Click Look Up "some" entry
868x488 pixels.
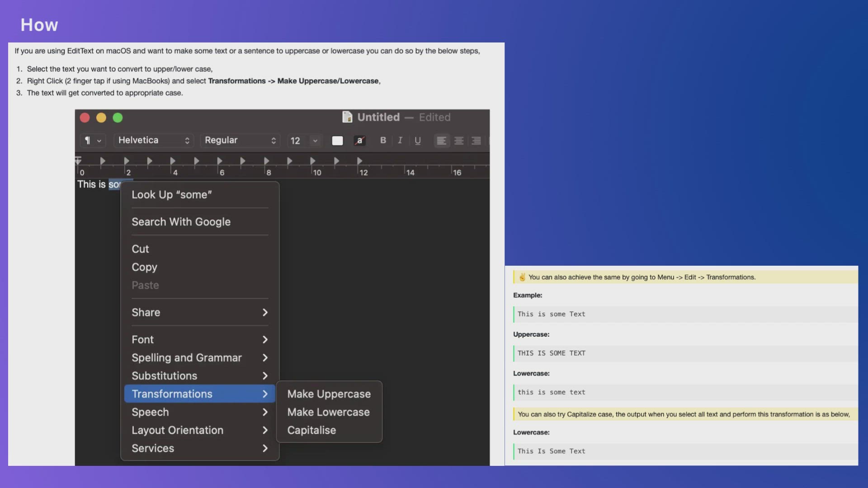(171, 195)
